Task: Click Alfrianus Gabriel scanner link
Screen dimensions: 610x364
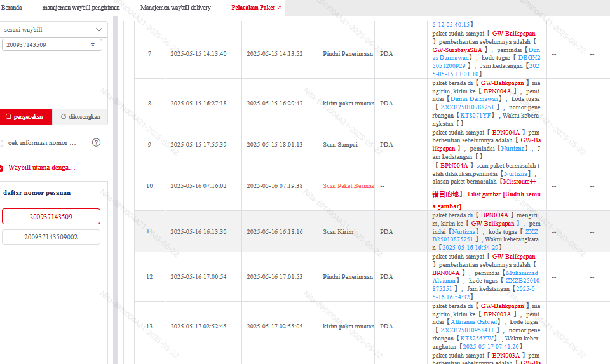Action: [474, 321]
